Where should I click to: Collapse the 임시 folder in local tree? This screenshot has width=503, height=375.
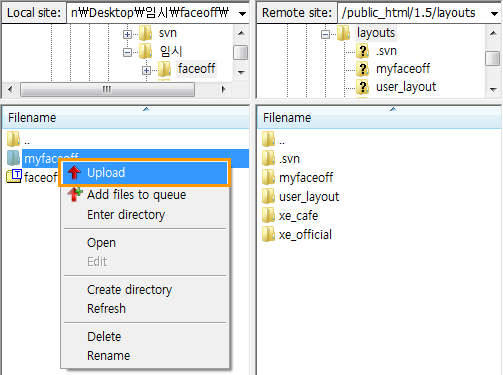coord(127,52)
